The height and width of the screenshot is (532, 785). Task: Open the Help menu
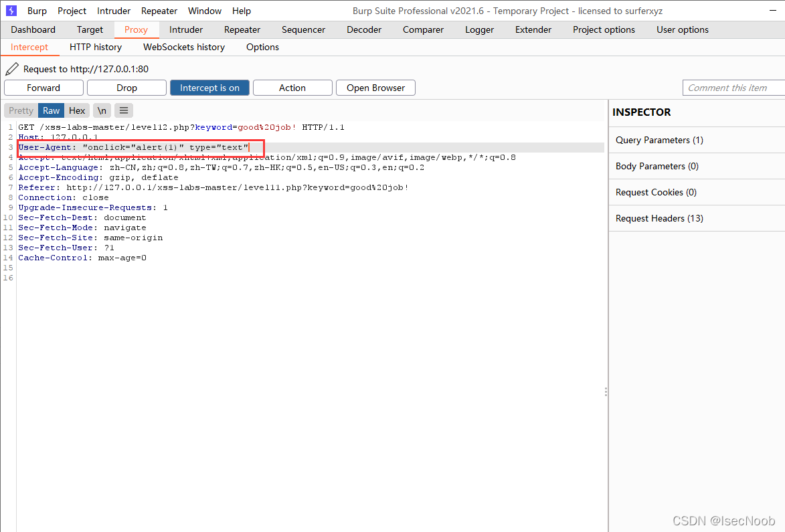(242, 11)
